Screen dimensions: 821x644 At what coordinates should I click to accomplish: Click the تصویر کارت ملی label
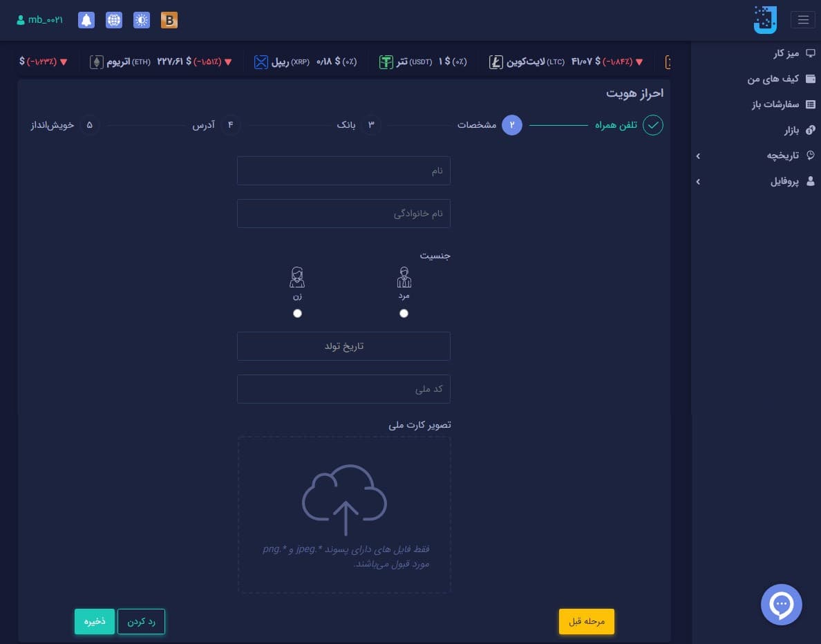pyautogui.click(x=419, y=425)
